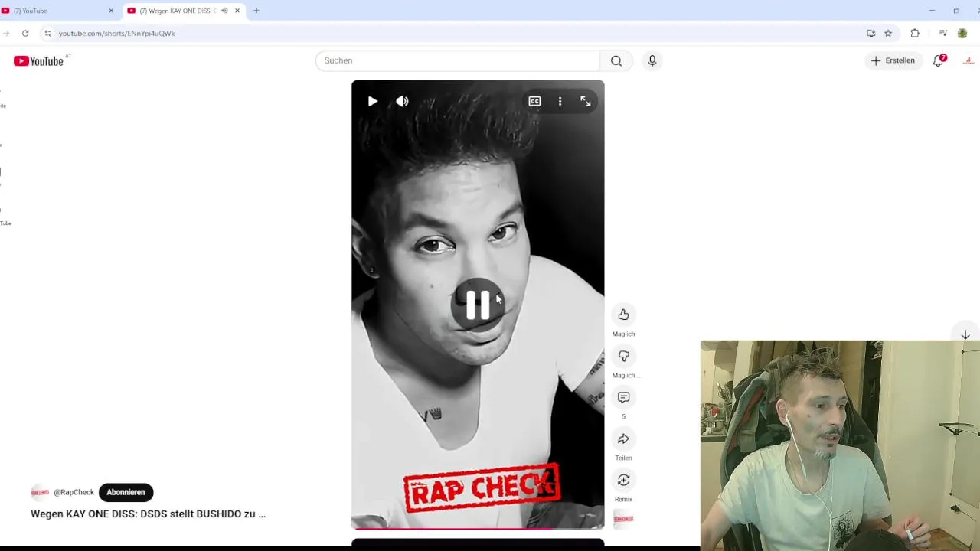Screen dimensions: 980x551
Task: Go to next Short with down arrow
Action: click(965, 335)
